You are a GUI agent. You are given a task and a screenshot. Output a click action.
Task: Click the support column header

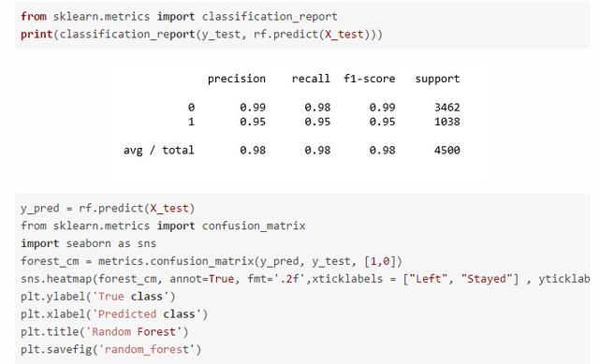click(437, 79)
